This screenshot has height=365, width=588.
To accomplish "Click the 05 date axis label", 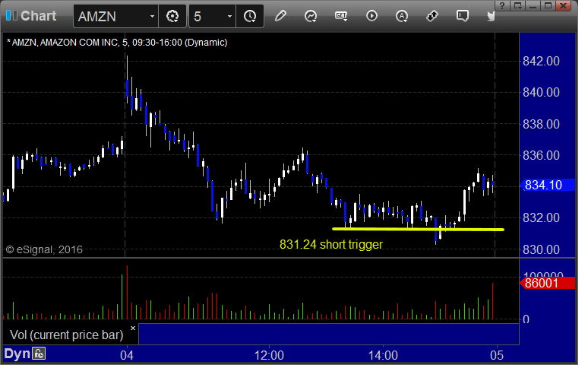I will pos(497,355).
